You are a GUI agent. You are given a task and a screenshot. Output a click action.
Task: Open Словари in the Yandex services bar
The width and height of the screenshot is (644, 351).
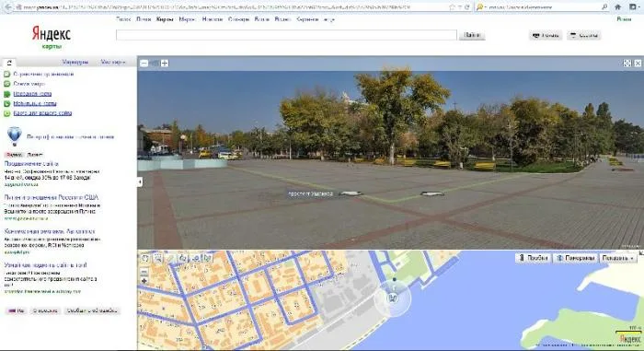point(238,19)
